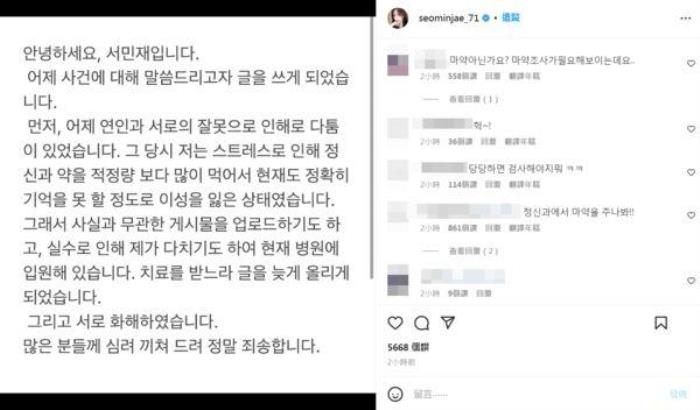Share post via paper plane icon
The image size is (700, 410).
click(x=448, y=322)
